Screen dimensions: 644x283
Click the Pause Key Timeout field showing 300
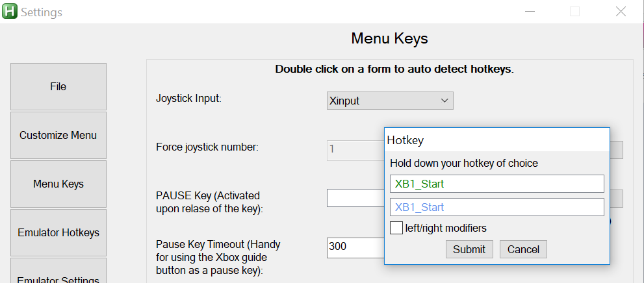355,248
